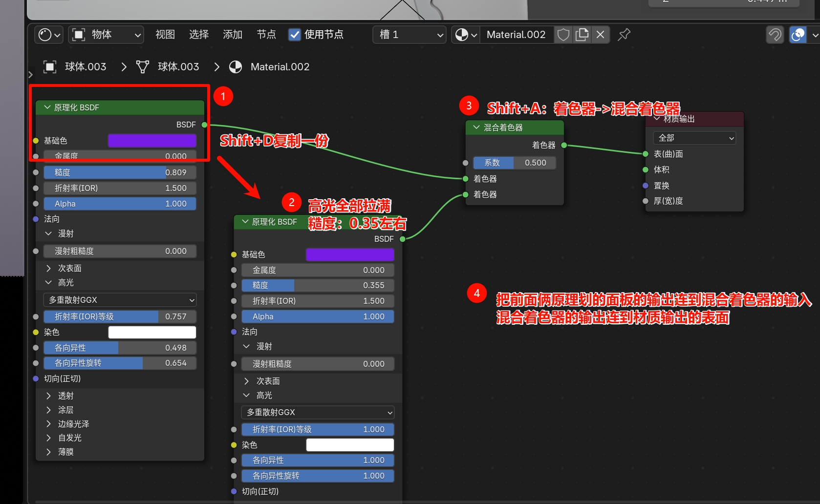Click Material.002 in the breadcrumb path
The height and width of the screenshot is (504, 820).
tap(280, 67)
